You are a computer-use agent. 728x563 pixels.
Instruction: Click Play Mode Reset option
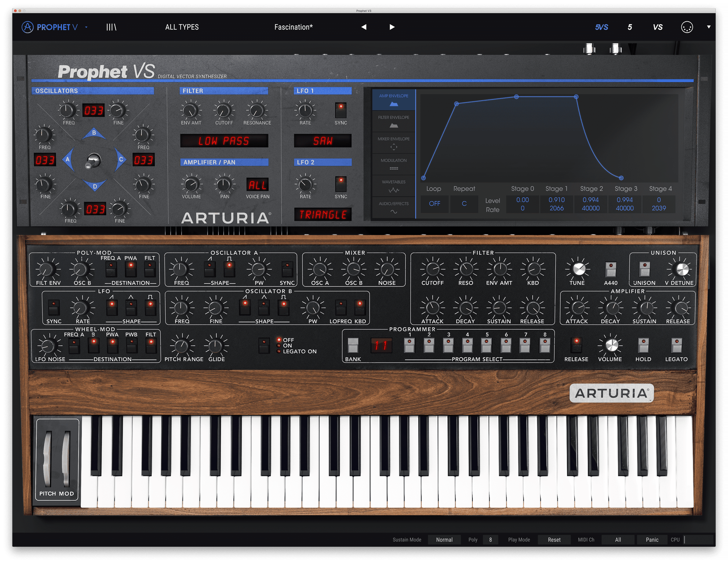coord(554,540)
